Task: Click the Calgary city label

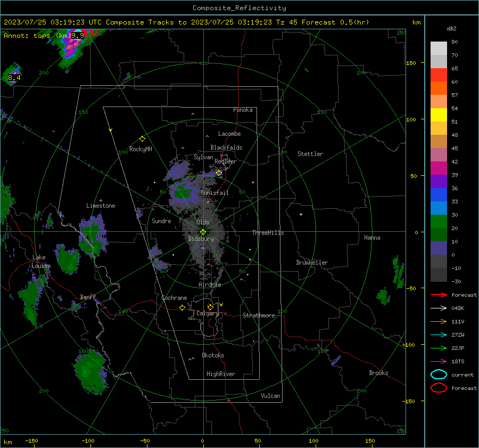Action: [208, 313]
